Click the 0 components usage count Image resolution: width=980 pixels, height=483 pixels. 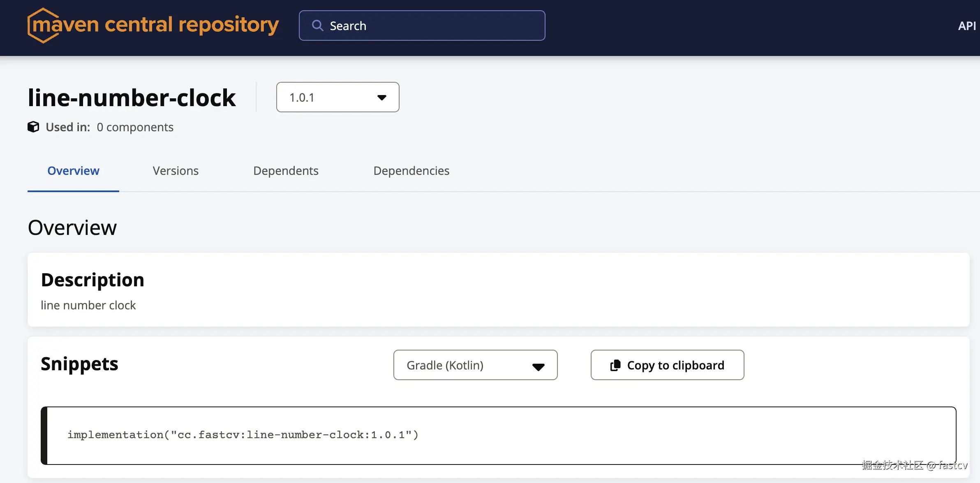coord(135,127)
